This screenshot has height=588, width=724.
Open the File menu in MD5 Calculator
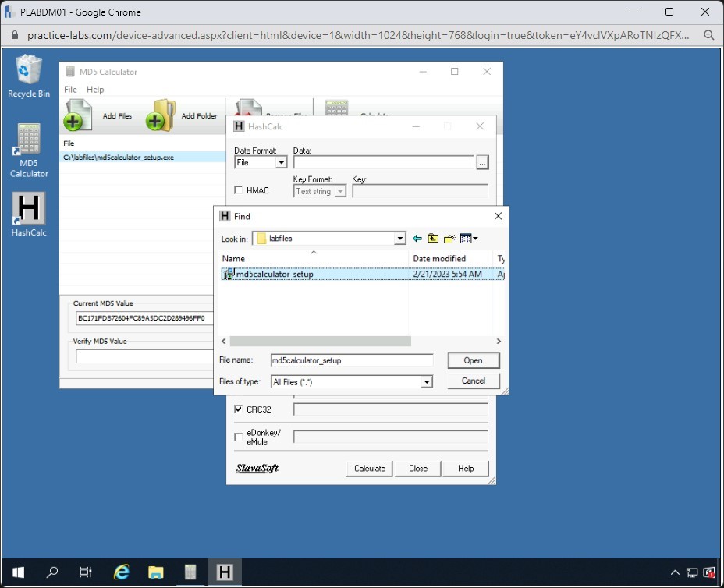pos(70,90)
